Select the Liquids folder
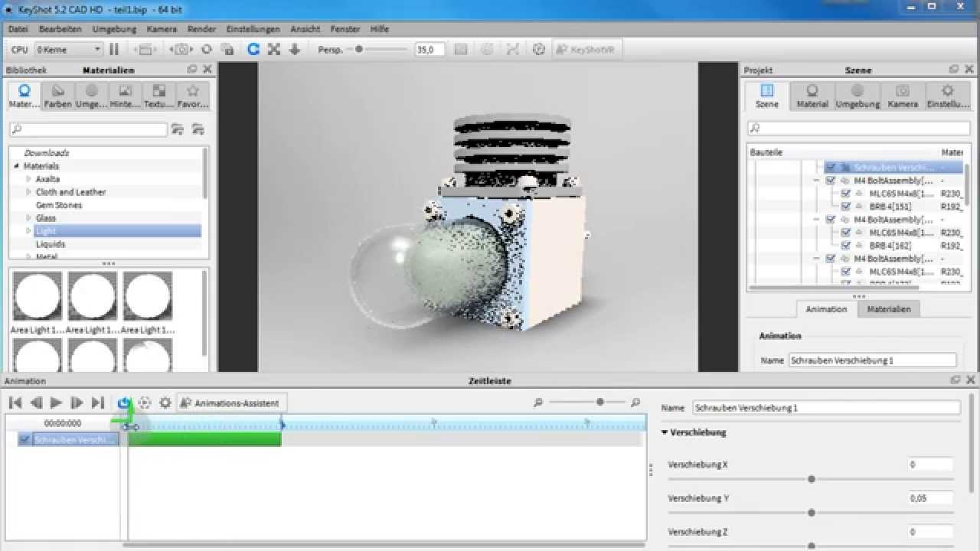This screenshot has width=980, height=551. click(51, 244)
